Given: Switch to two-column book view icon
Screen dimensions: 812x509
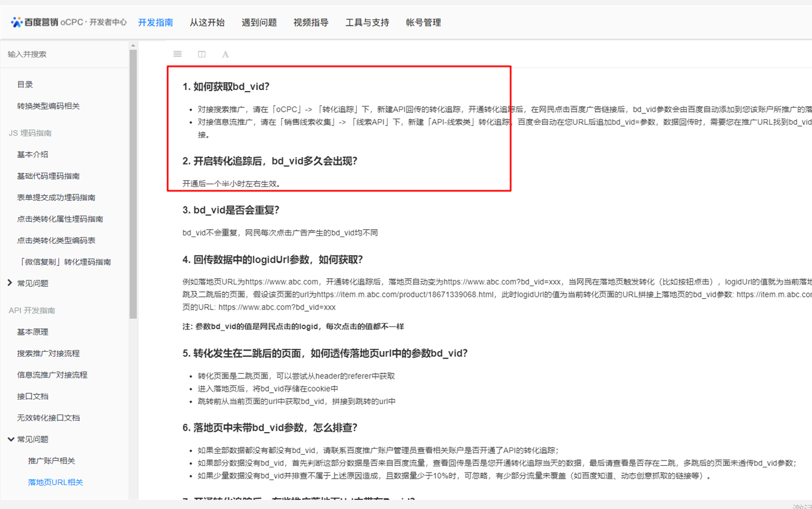Looking at the screenshot, I should [x=202, y=54].
